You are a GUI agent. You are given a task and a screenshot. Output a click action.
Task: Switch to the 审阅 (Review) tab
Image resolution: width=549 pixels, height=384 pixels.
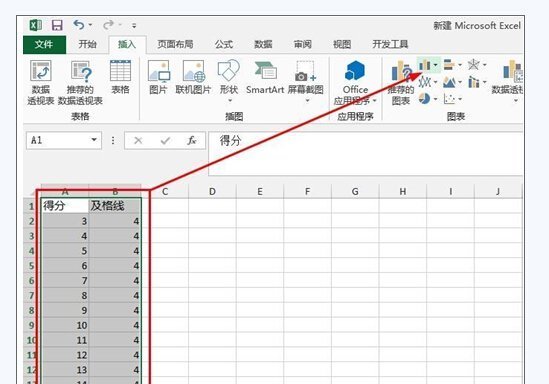tap(303, 44)
